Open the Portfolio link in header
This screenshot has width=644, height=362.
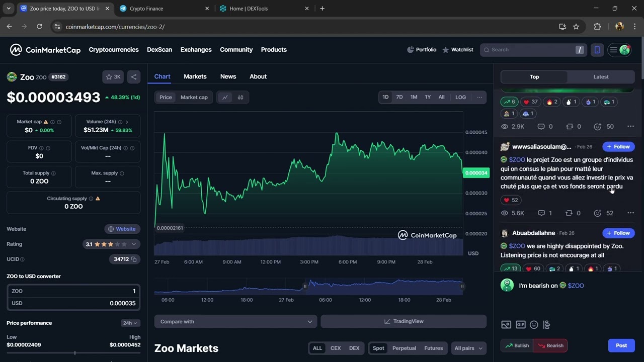click(x=422, y=50)
